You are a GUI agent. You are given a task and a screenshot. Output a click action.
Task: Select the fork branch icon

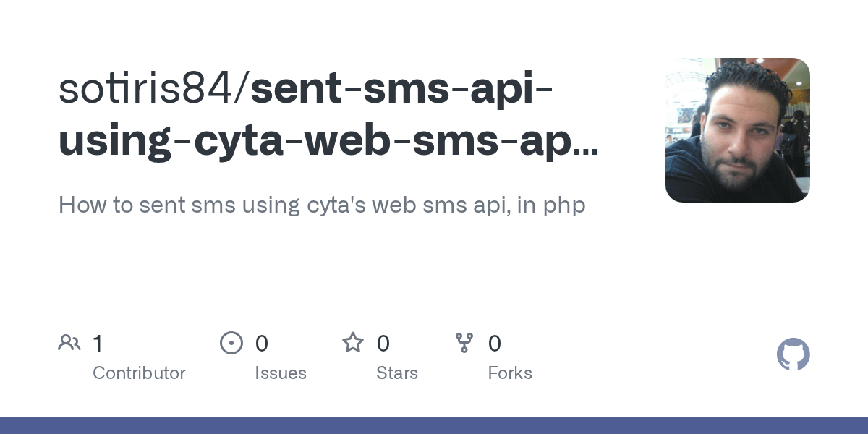pyautogui.click(x=464, y=343)
